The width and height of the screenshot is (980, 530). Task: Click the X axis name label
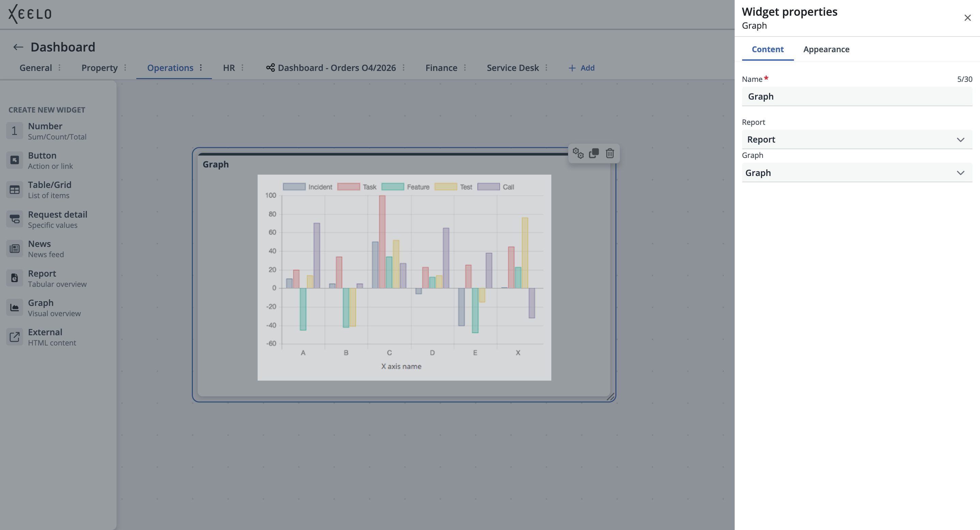[401, 366]
